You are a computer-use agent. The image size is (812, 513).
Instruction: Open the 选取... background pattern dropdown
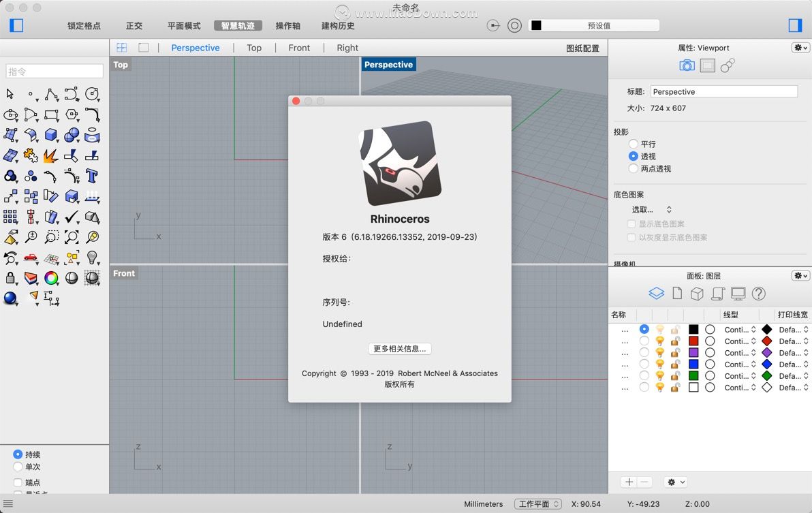pyautogui.click(x=651, y=210)
